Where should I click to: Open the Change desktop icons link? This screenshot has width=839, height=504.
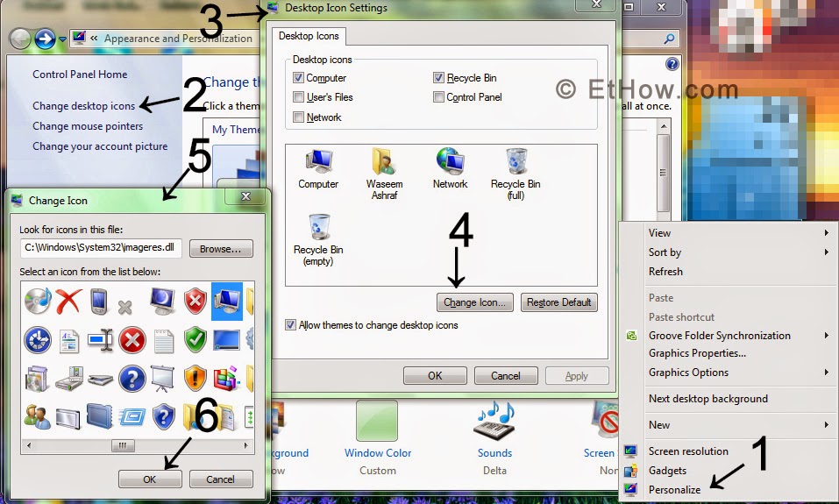pos(84,106)
